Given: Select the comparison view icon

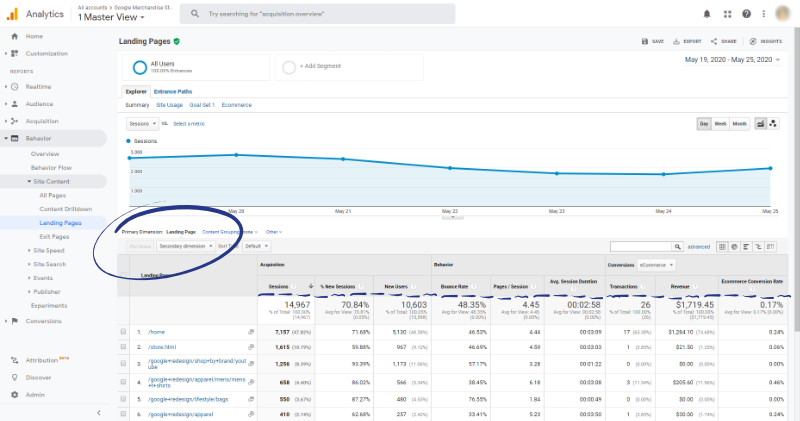Looking at the screenshot, I should (x=758, y=246).
